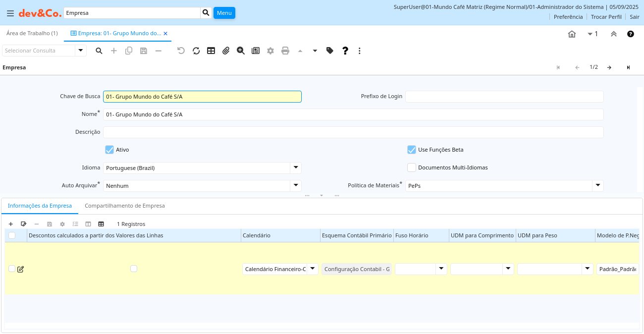Image resolution: width=644 pixels, height=334 pixels.
Task: Click the Trocar Perfil link
Action: coord(606,17)
